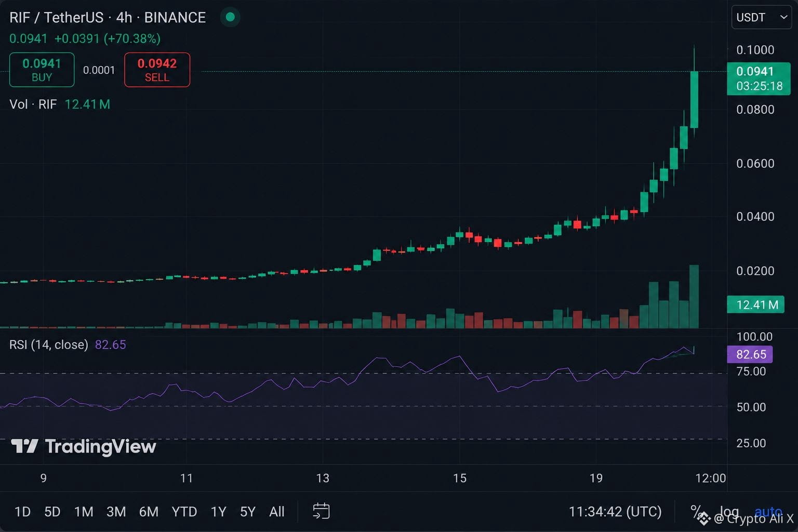This screenshot has height=532, width=798.
Task: Select the 6M time range
Action: pyautogui.click(x=149, y=512)
